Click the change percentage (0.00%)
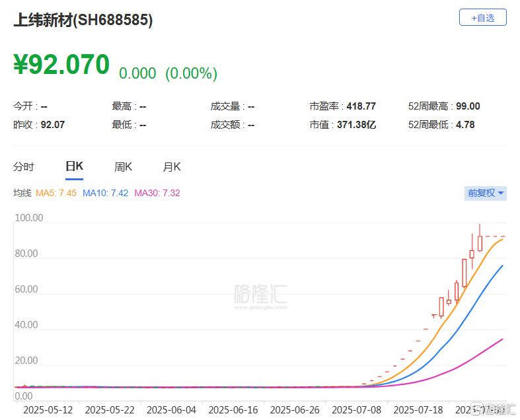The width and height of the screenshot is (520, 420). pyautogui.click(x=192, y=73)
